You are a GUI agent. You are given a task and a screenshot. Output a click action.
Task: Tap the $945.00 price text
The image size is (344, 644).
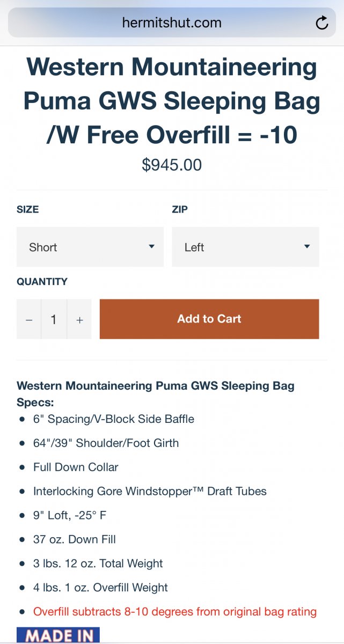coord(172,165)
